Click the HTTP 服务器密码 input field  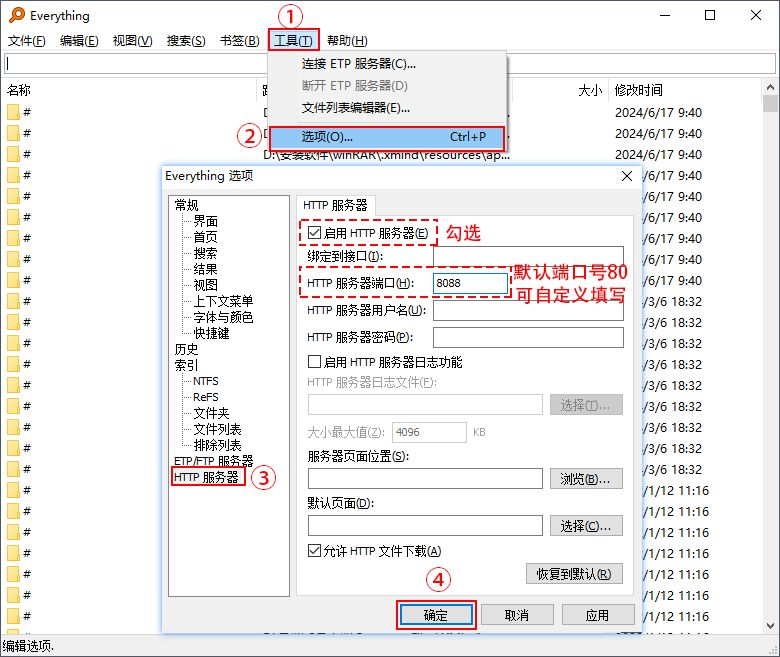528,338
